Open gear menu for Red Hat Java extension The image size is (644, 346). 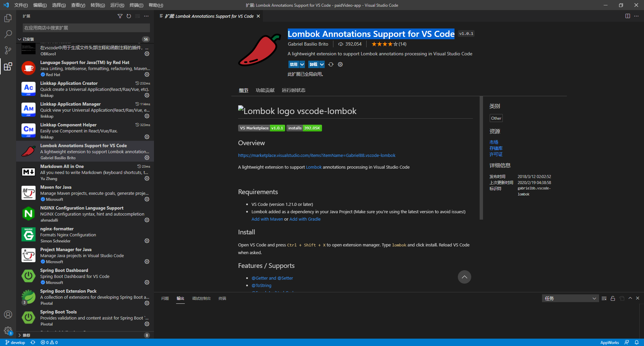[147, 74]
